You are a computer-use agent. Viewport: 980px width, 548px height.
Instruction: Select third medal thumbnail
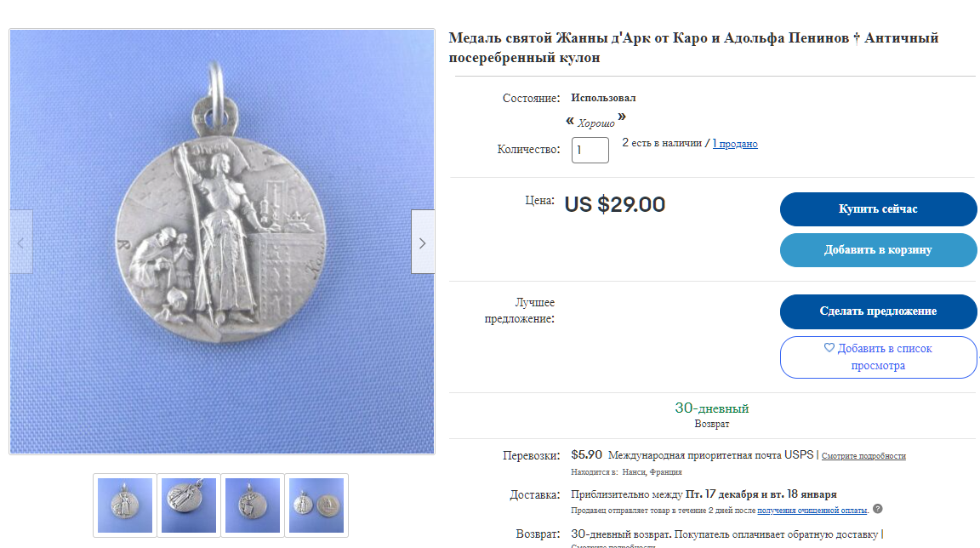pyautogui.click(x=253, y=505)
